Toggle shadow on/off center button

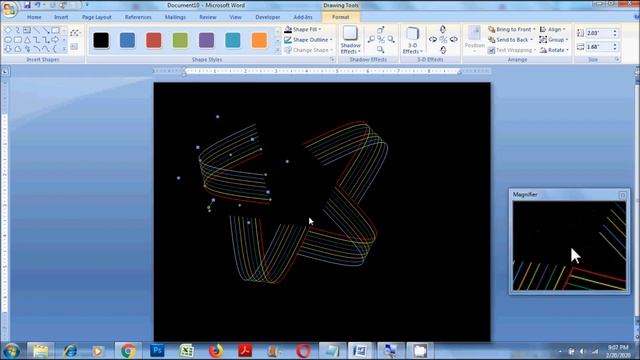point(381,40)
